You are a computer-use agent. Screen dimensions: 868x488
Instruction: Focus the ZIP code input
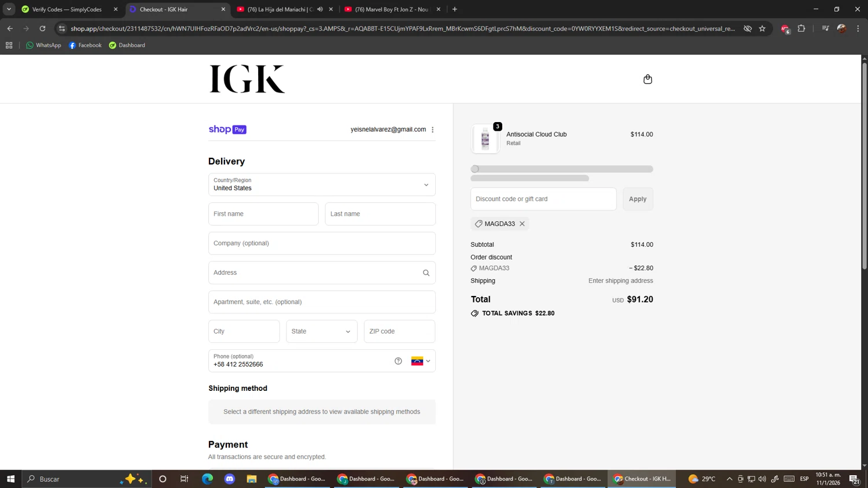pos(399,331)
